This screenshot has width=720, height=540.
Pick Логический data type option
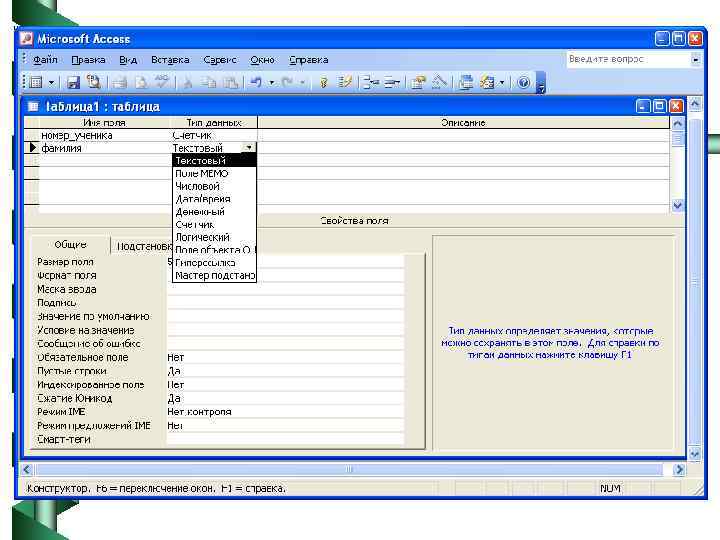click(x=202, y=238)
